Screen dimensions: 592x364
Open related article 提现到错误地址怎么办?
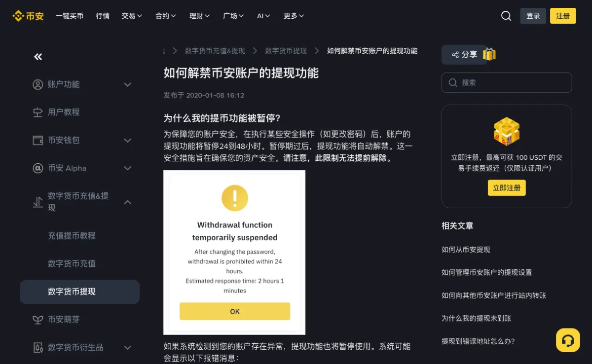(x=478, y=341)
